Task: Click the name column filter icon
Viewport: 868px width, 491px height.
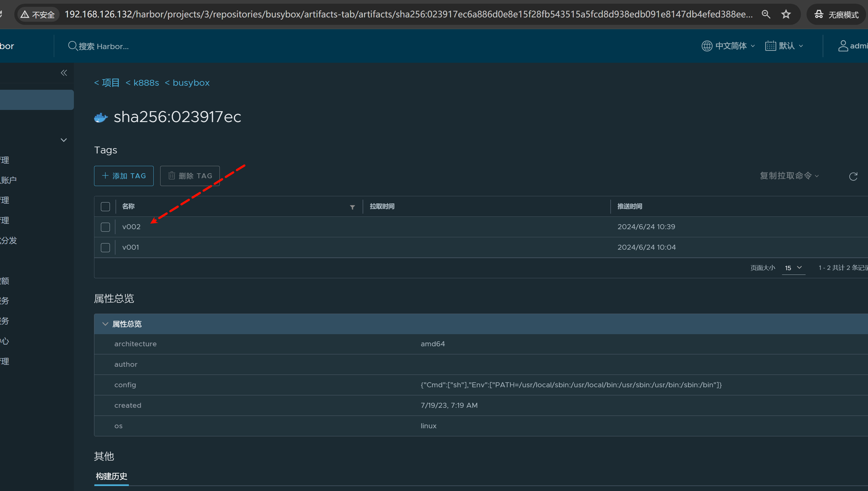Action: click(x=352, y=207)
